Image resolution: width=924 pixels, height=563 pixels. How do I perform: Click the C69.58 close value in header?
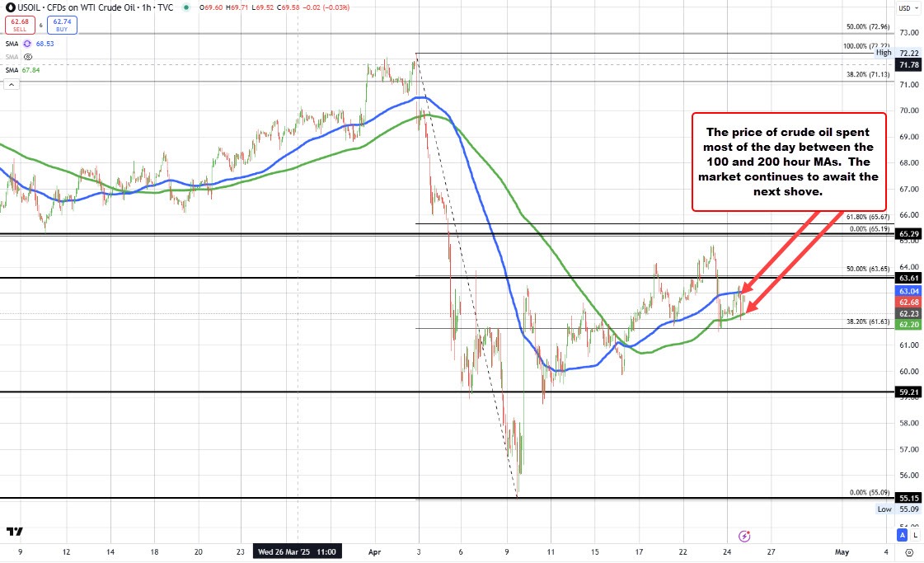click(288, 7)
